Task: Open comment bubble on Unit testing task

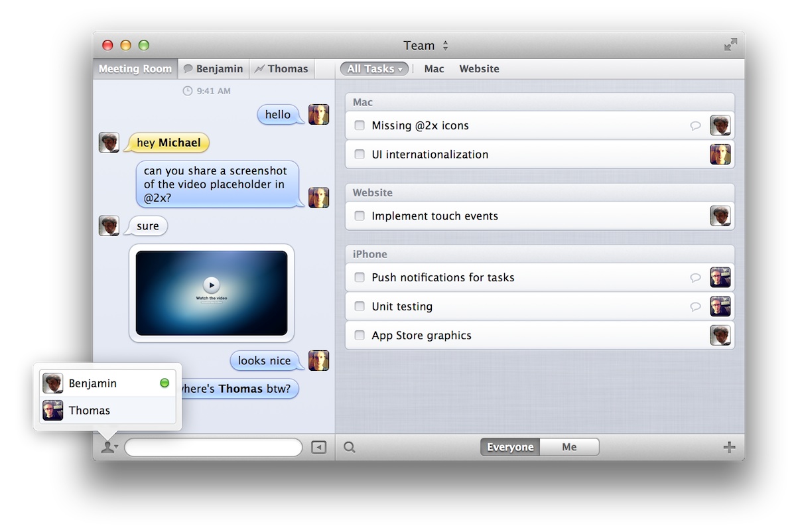Action: pyautogui.click(x=695, y=306)
